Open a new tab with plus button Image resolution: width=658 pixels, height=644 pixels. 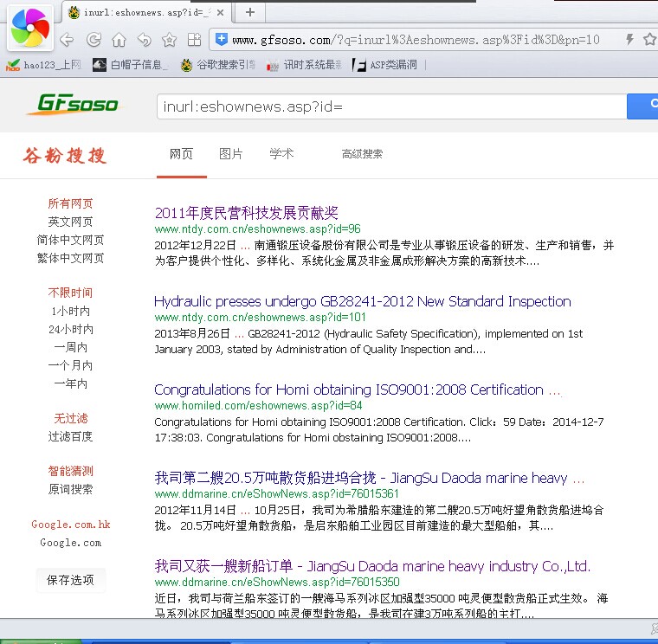pos(250,12)
